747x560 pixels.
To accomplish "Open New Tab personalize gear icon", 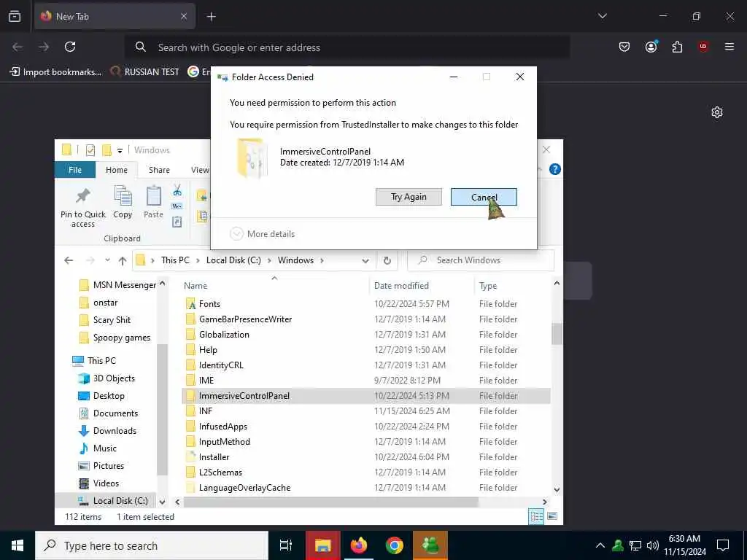I will [716, 112].
